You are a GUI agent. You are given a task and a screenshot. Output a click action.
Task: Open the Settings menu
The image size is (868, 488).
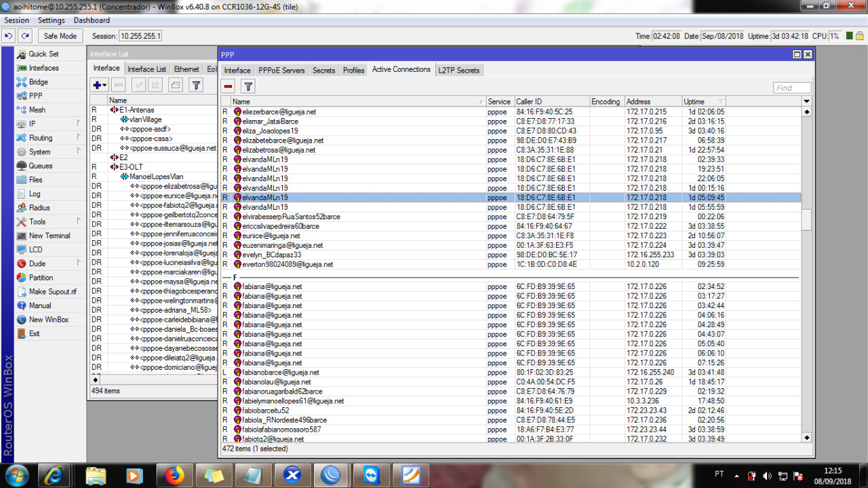click(x=52, y=20)
